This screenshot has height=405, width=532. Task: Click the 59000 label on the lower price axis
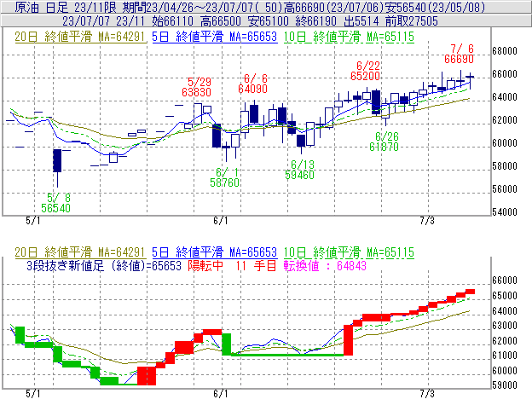pos(505,385)
